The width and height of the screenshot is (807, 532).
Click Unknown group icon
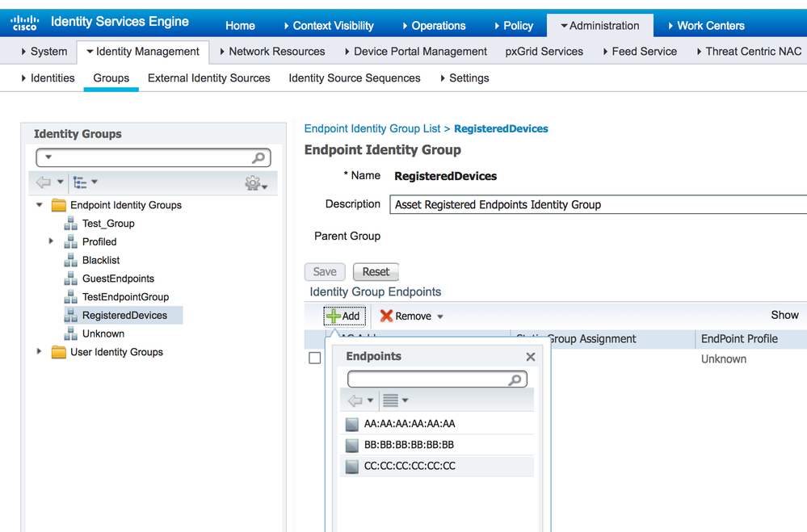pyautogui.click(x=71, y=334)
